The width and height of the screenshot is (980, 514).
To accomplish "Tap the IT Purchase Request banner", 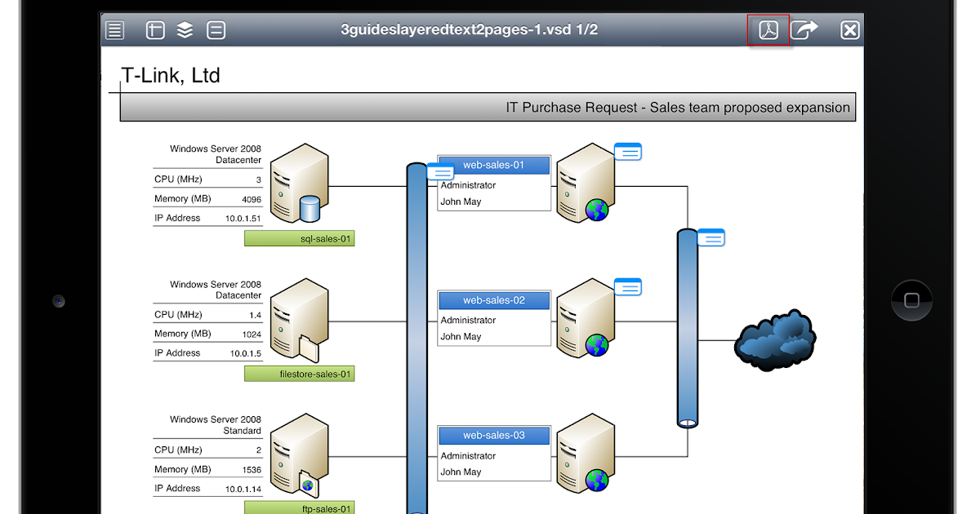I will point(488,107).
